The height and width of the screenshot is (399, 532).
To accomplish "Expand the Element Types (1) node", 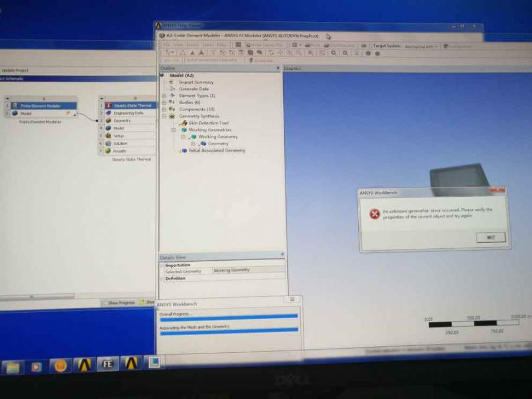I will click(164, 96).
